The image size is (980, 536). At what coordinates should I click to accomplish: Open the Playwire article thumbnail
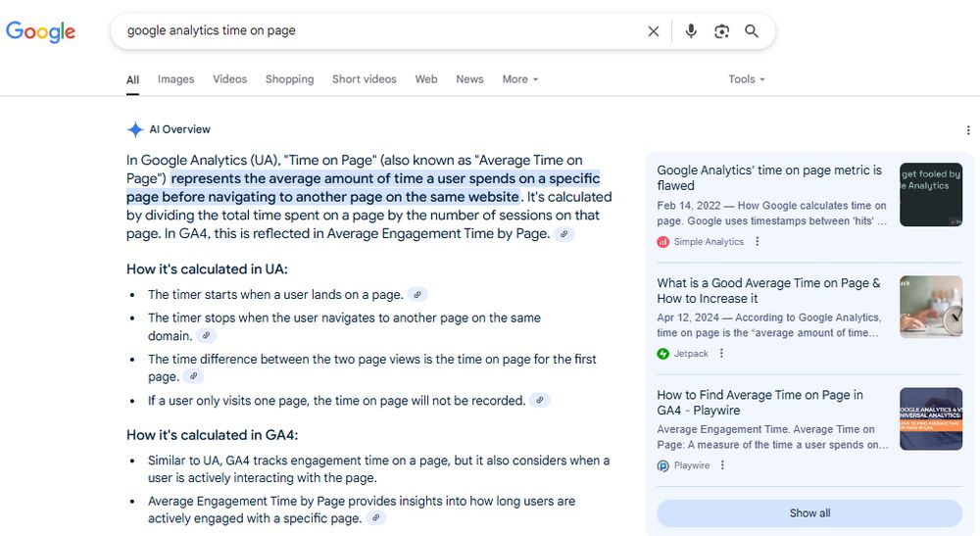coord(931,418)
